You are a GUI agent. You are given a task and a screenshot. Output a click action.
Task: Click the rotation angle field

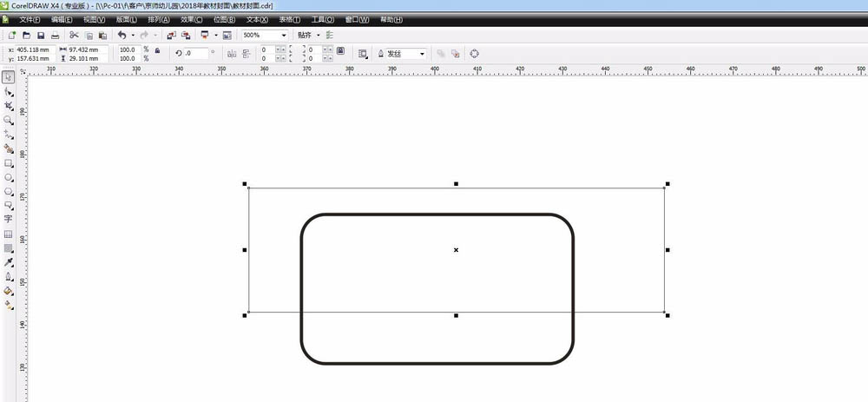pos(196,54)
